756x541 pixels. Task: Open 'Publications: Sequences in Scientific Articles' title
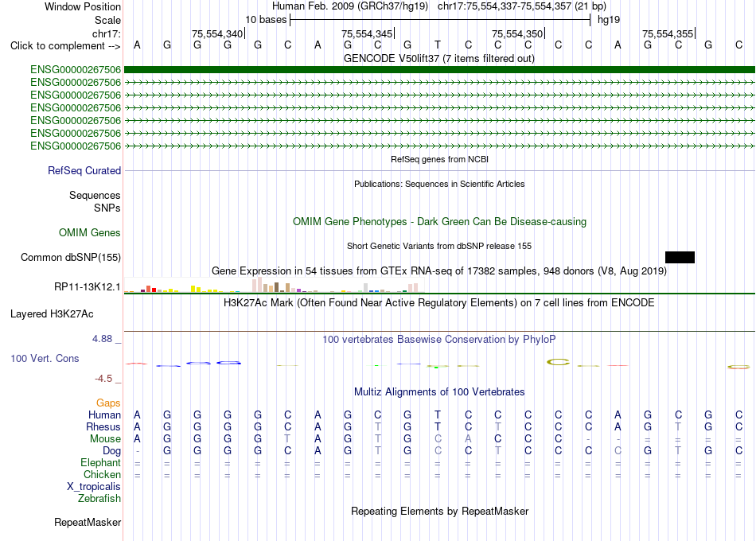[439, 184]
